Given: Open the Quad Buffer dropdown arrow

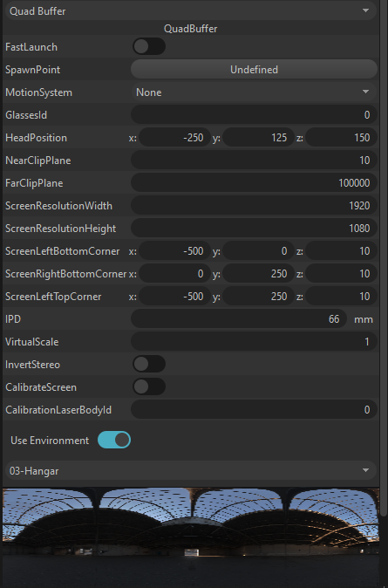Looking at the screenshot, I should (x=365, y=10).
